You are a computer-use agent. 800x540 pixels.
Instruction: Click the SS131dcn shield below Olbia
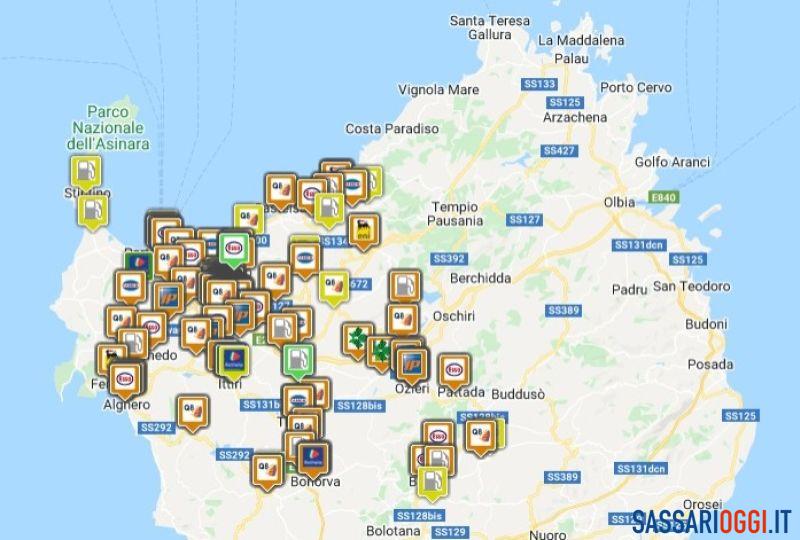639,246
